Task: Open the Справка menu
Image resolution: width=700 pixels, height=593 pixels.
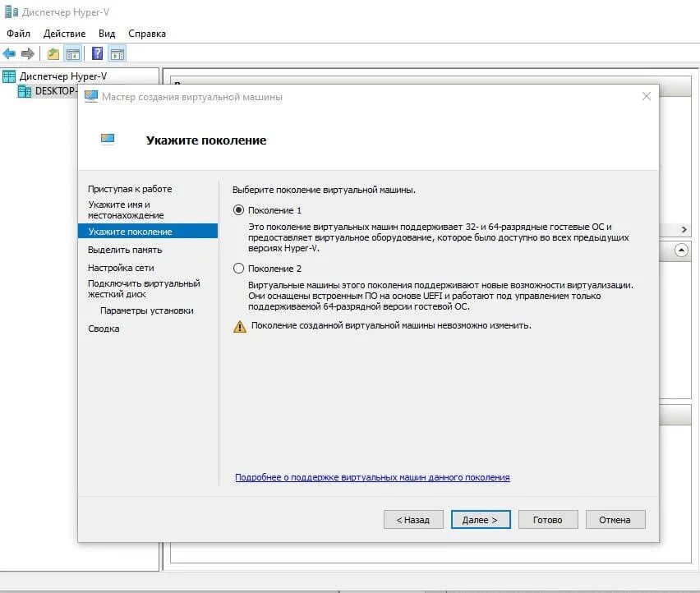Action: pyautogui.click(x=147, y=34)
